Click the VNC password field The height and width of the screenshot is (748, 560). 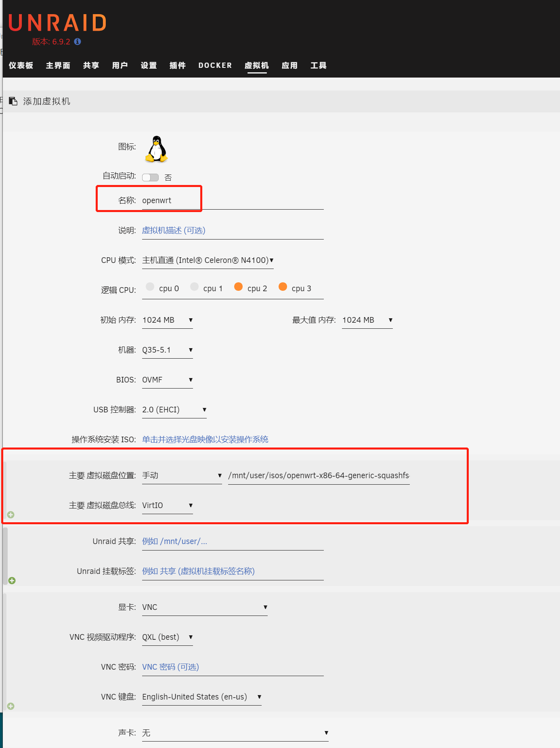(x=233, y=667)
